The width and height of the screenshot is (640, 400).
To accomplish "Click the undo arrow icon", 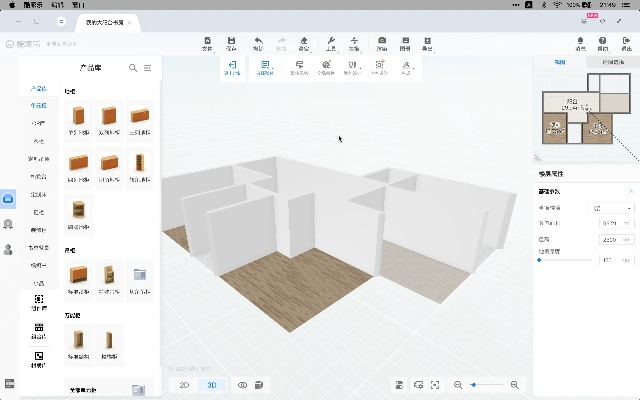I will pyautogui.click(x=257, y=43).
